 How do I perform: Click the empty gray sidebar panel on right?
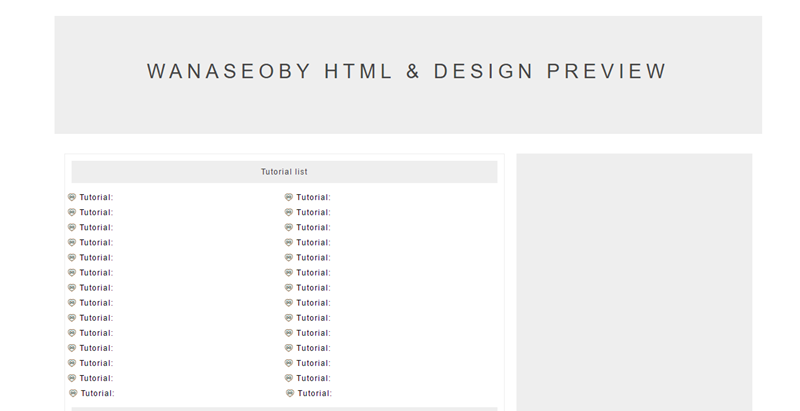(633, 280)
